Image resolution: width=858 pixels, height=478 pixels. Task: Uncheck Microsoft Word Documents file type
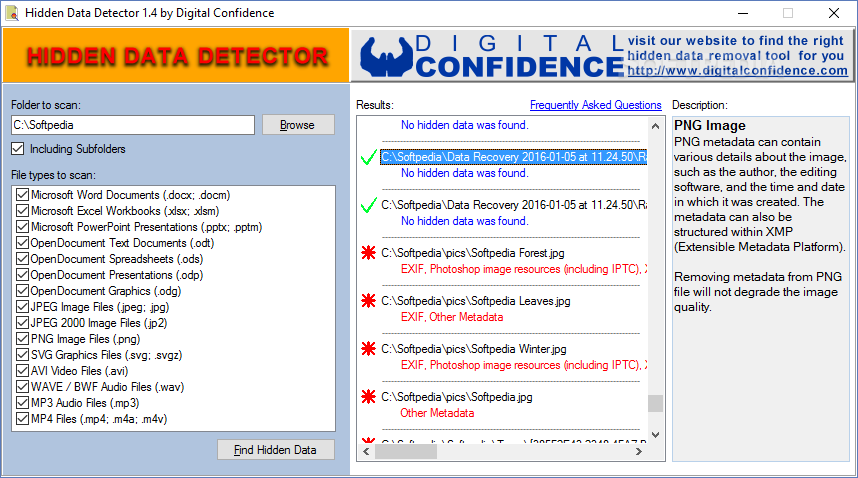[22, 195]
